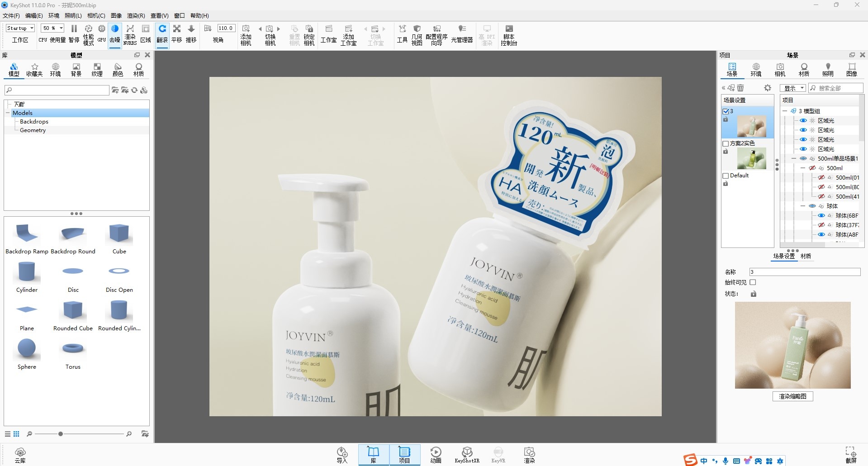Screen dimensions: 868x466
Task: Open the 50% CPU usage dropdown
Action: 53,28
